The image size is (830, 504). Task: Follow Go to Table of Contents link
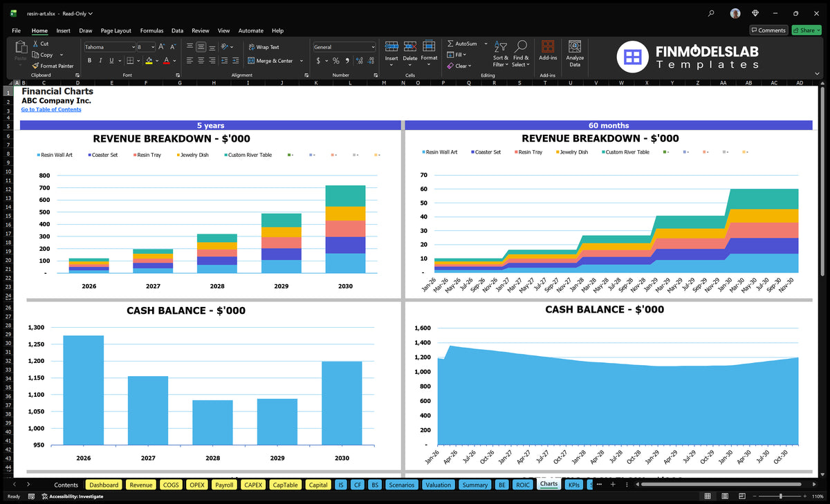51,109
